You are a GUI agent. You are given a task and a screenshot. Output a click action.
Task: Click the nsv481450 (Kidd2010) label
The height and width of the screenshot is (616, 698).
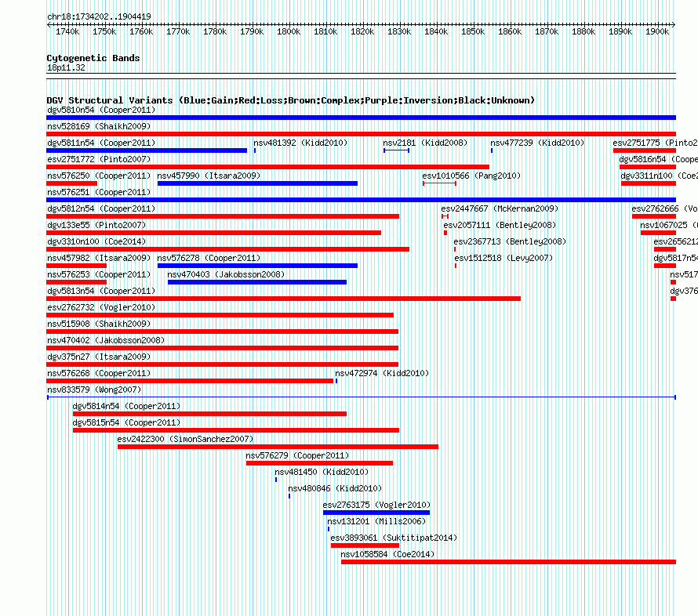click(322, 472)
